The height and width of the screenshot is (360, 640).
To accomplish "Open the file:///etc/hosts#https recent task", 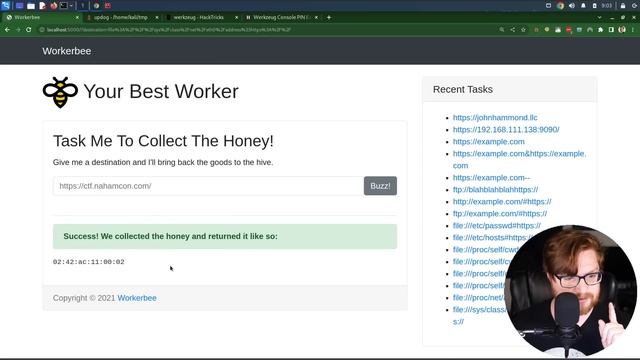I will point(492,238).
